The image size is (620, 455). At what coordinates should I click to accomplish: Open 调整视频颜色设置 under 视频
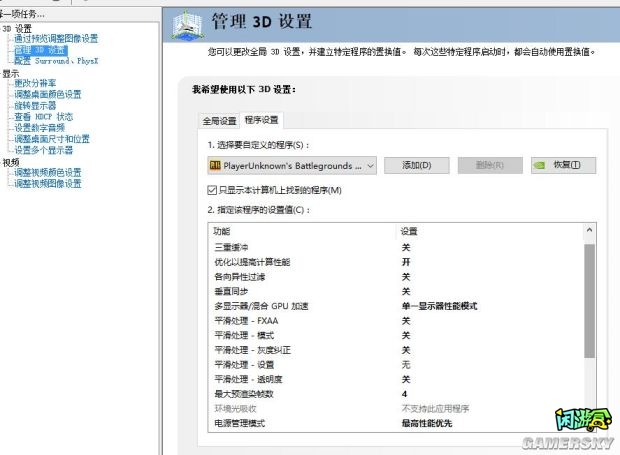click(x=48, y=173)
